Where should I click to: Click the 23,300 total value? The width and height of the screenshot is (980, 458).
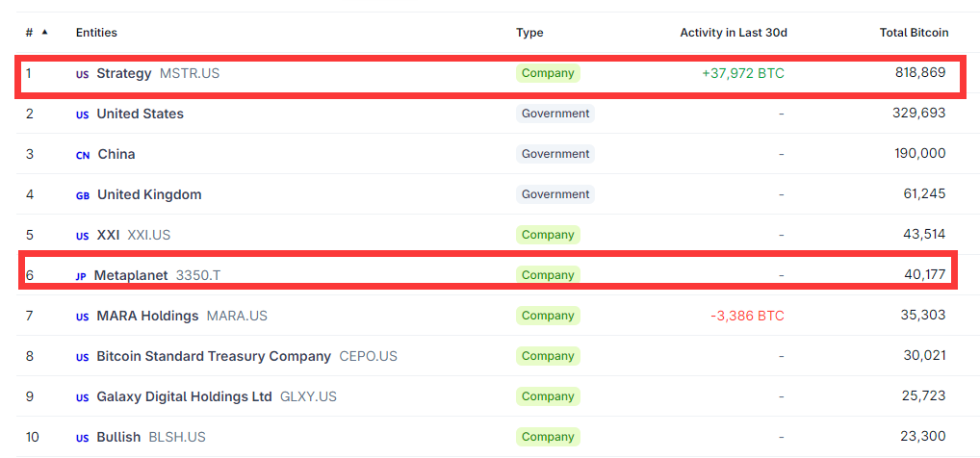[x=924, y=436]
